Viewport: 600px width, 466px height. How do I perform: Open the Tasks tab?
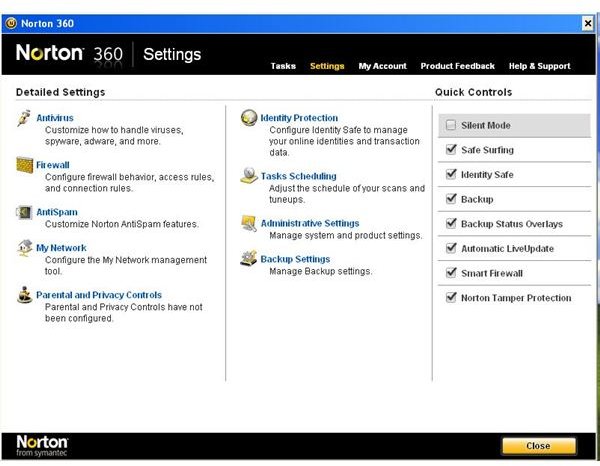[x=283, y=66]
